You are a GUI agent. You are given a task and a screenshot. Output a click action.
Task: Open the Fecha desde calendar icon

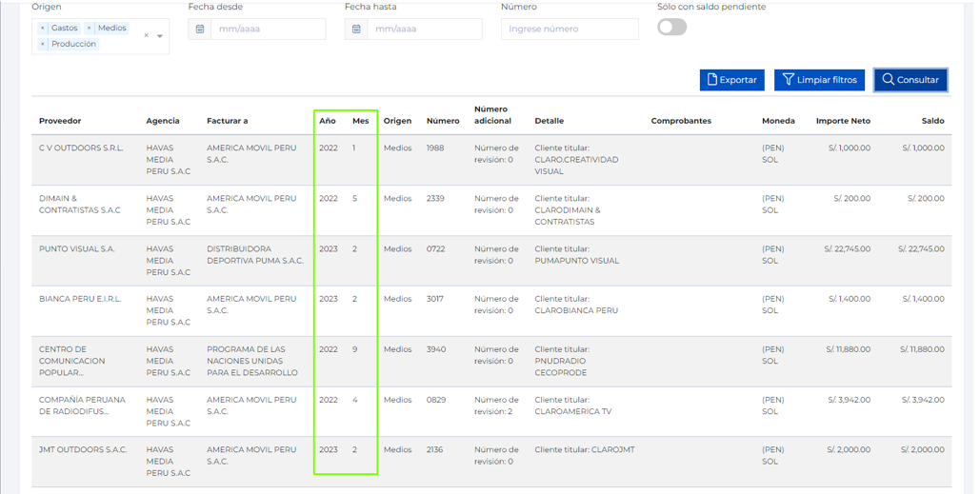click(200, 29)
